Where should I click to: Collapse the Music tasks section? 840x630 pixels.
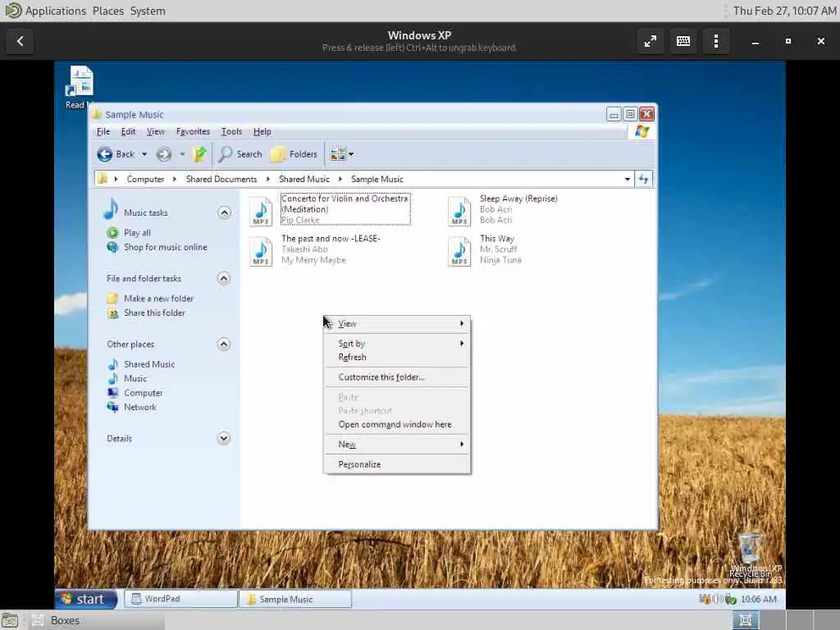click(x=225, y=212)
